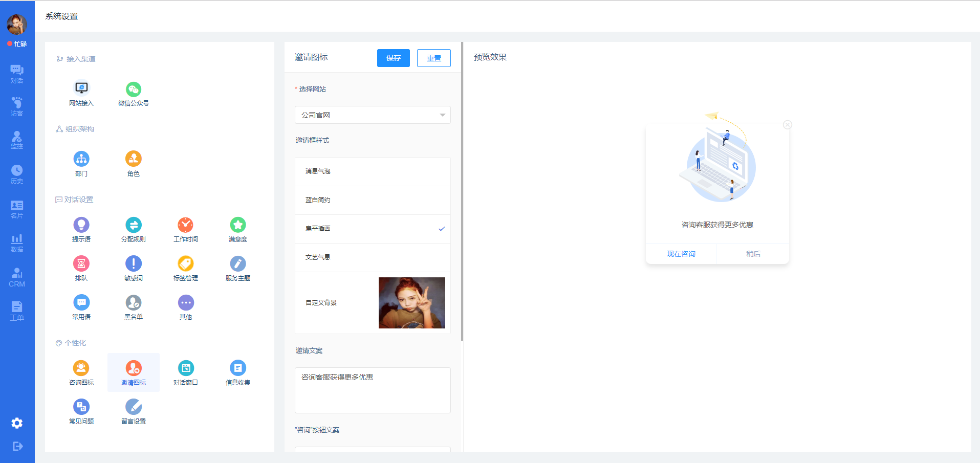Close the preview invitation popup
Screen dimensions: 980x463
coord(788,125)
